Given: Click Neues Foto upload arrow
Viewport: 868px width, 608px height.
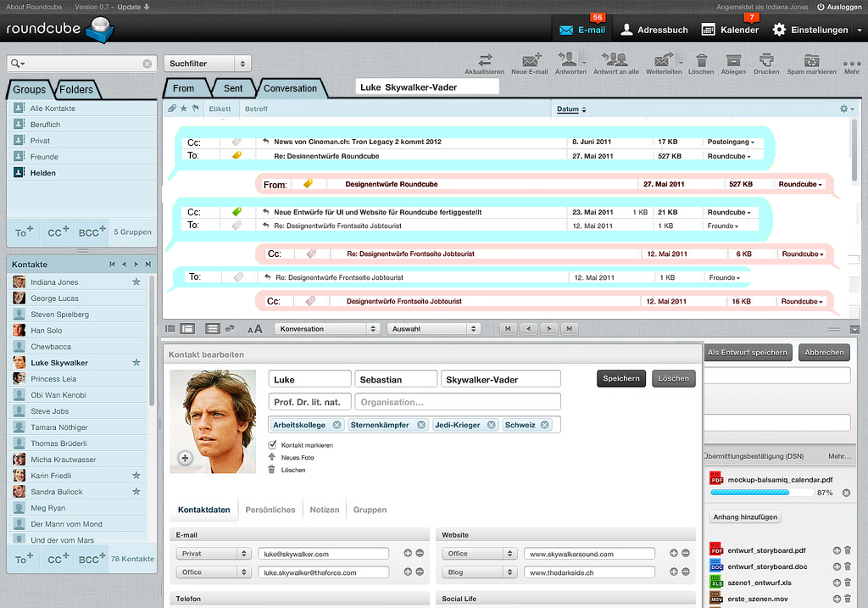Looking at the screenshot, I should (272, 457).
